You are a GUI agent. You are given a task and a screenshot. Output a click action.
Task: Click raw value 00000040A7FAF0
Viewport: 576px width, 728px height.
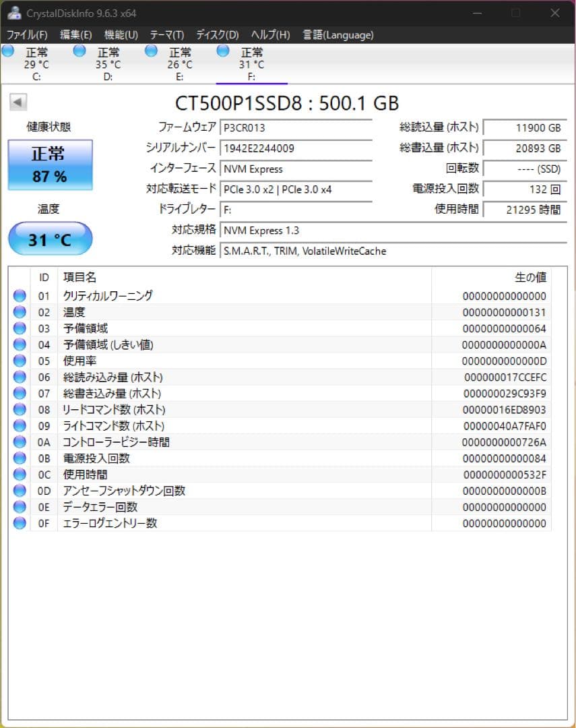coord(505,426)
